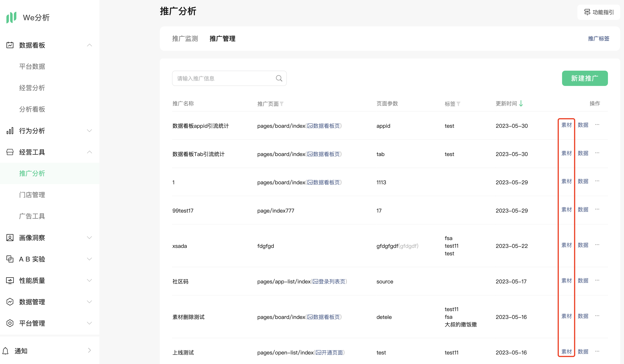Click the 通知 bell icon
The height and width of the screenshot is (364, 624).
(x=5, y=351)
